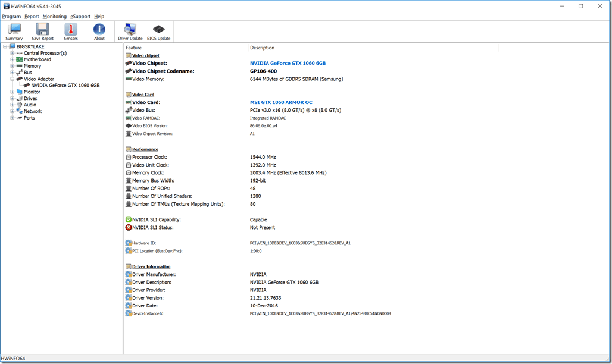Select the Ports tree item label
Viewport: 612px width, 364px height.
point(29,117)
